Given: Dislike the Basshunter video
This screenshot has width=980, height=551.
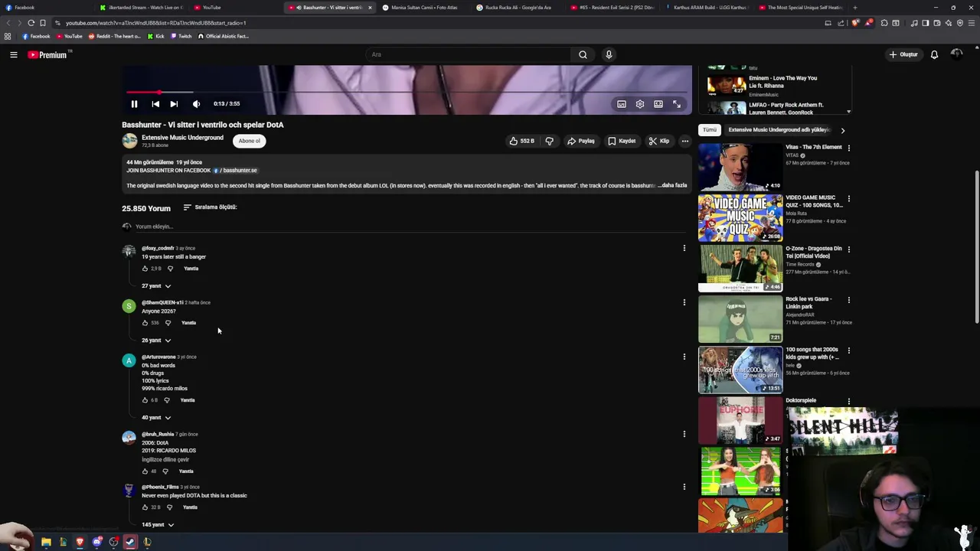Looking at the screenshot, I should [x=549, y=141].
